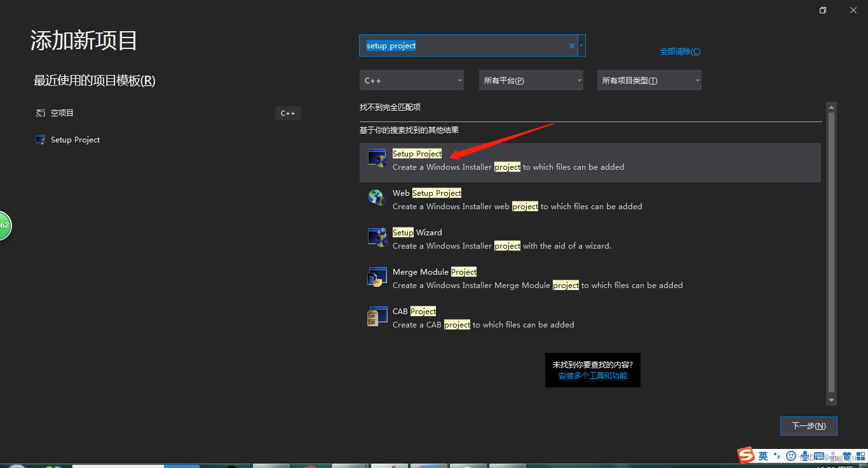
Task: Click the results list vertical scrollbar thumb
Action: [831, 253]
